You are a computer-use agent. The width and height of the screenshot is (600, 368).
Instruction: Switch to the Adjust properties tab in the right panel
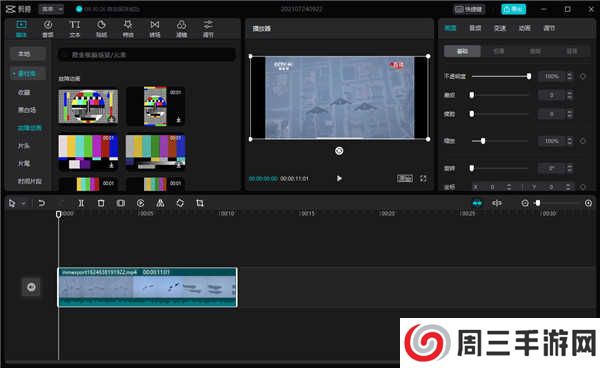point(549,28)
